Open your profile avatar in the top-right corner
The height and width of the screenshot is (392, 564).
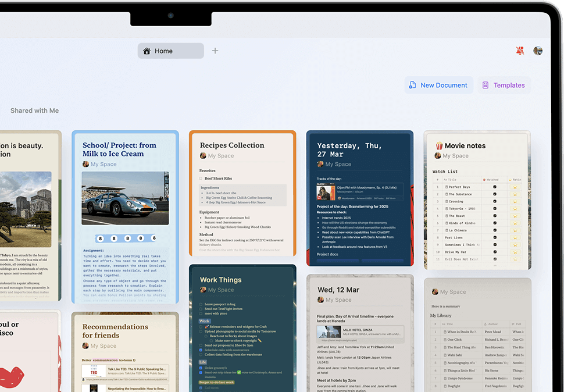(x=538, y=51)
